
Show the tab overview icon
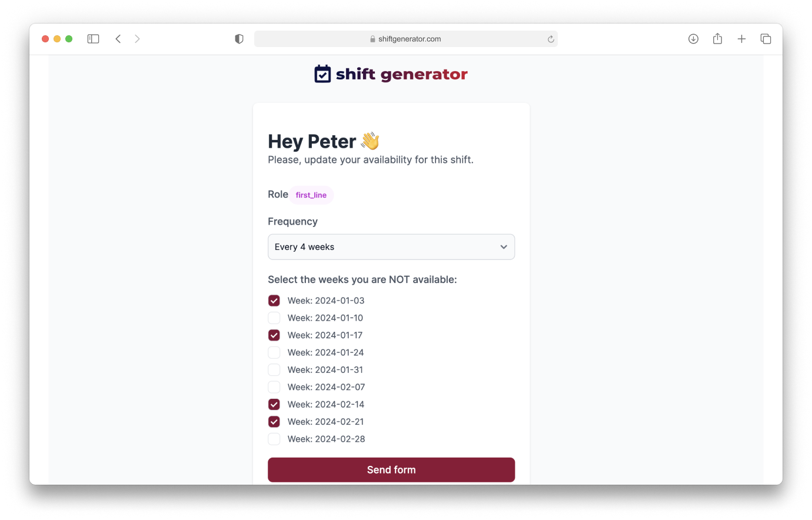tap(766, 39)
